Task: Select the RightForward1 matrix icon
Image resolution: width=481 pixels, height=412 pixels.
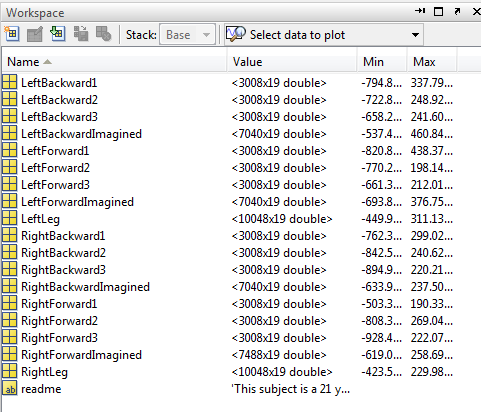Action: (9, 303)
